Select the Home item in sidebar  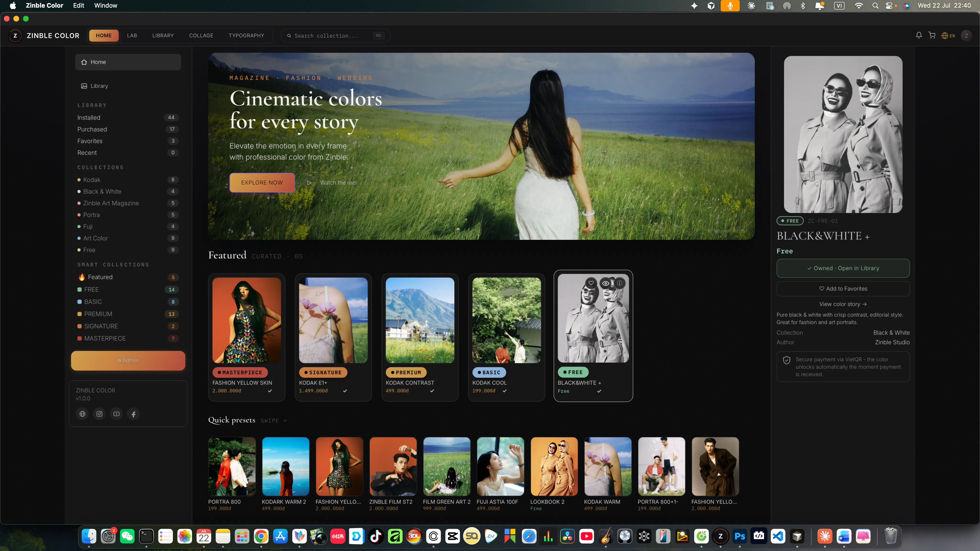pos(128,62)
